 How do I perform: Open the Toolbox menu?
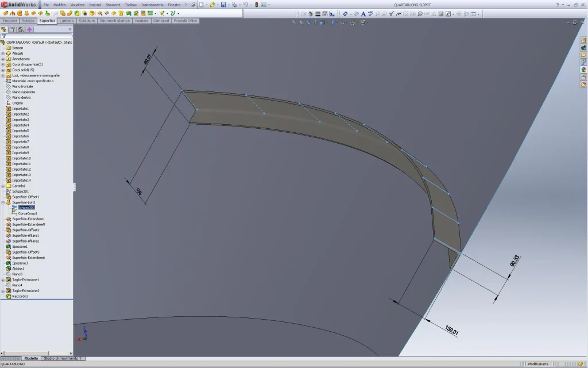(x=130, y=5)
